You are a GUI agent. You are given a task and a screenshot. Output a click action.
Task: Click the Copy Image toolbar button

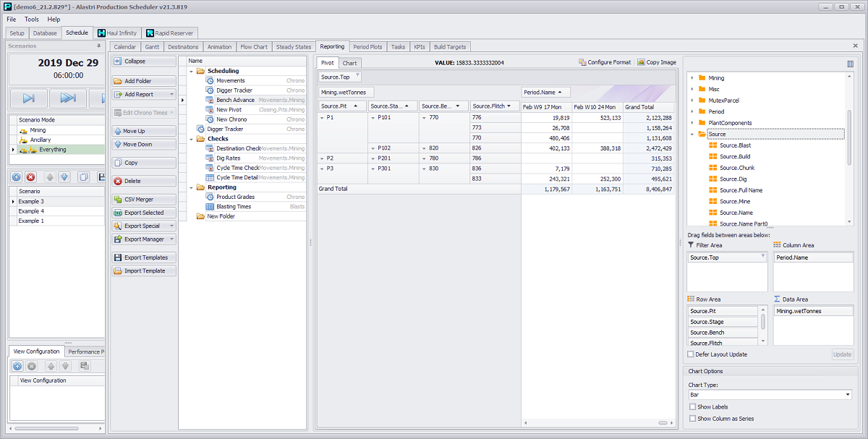point(657,63)
